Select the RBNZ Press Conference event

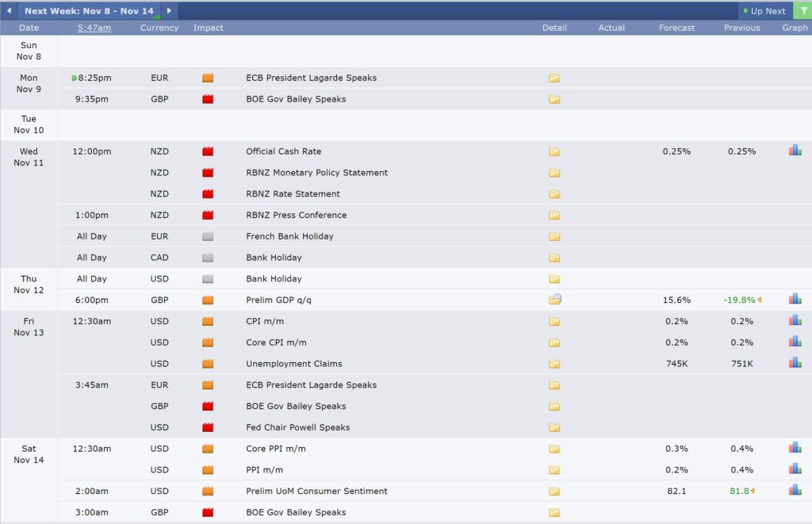click(297, 216)
